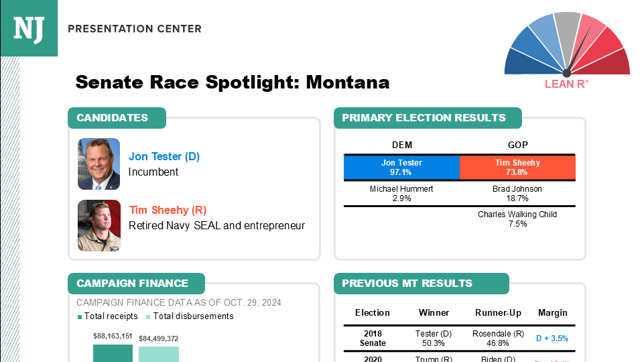Click the Margin column header
Image resolution: width=644 pixels, height=362 pixels.
553,312
